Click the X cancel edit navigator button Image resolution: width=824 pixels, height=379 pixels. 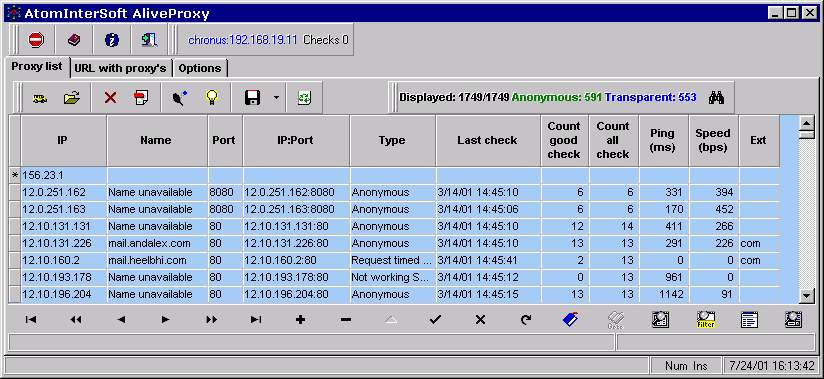tap(480, 320)
